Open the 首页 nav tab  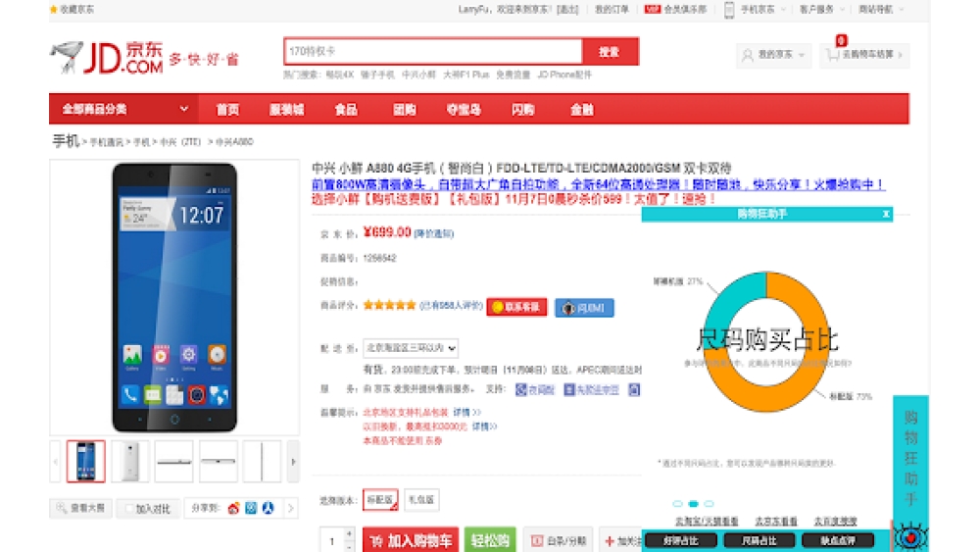click(227, 110)
